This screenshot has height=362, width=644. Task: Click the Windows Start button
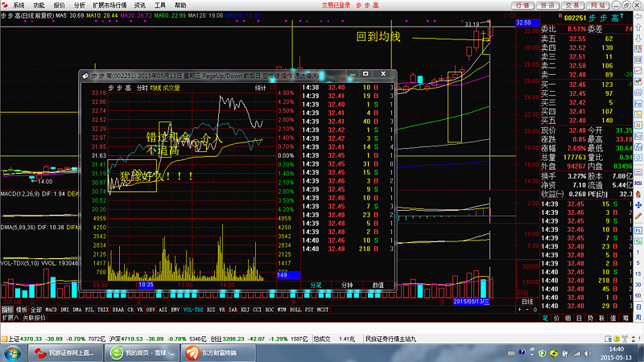click(x=14, y=352)
